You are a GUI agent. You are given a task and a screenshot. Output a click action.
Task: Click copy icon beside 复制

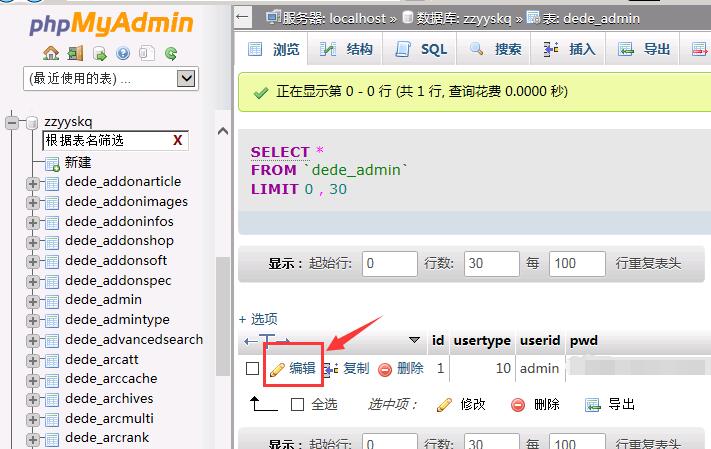pos(331,369)
